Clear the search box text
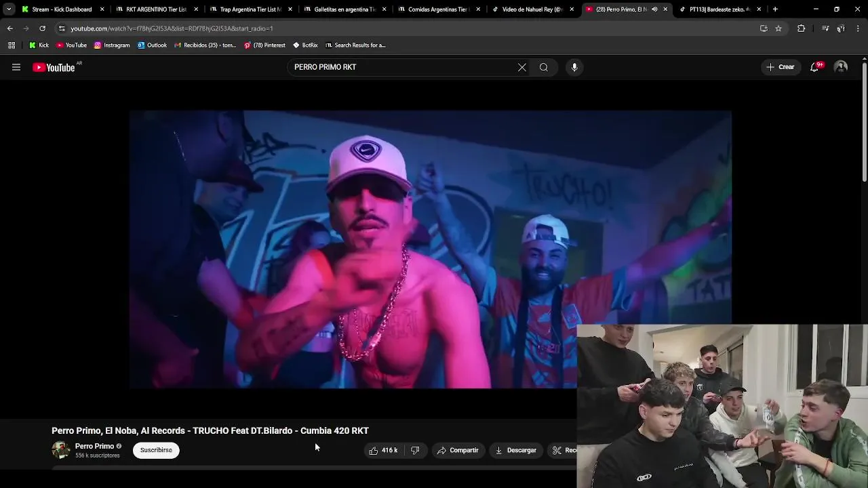Image resolution: width=868 pixels, height=488 pixels. 522,67
